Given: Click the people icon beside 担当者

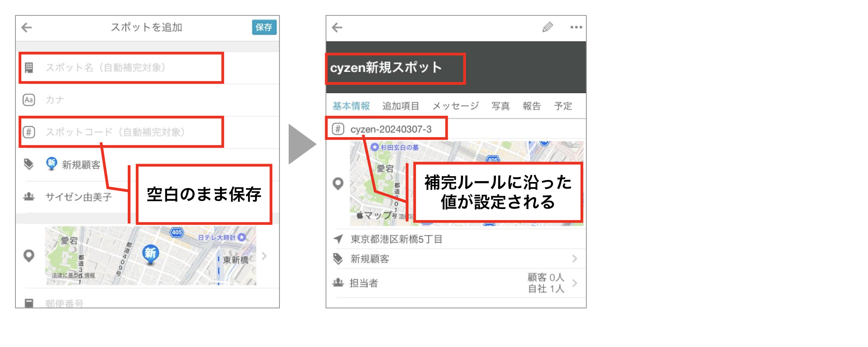Looking at the screenshot, I should (338, 282).
